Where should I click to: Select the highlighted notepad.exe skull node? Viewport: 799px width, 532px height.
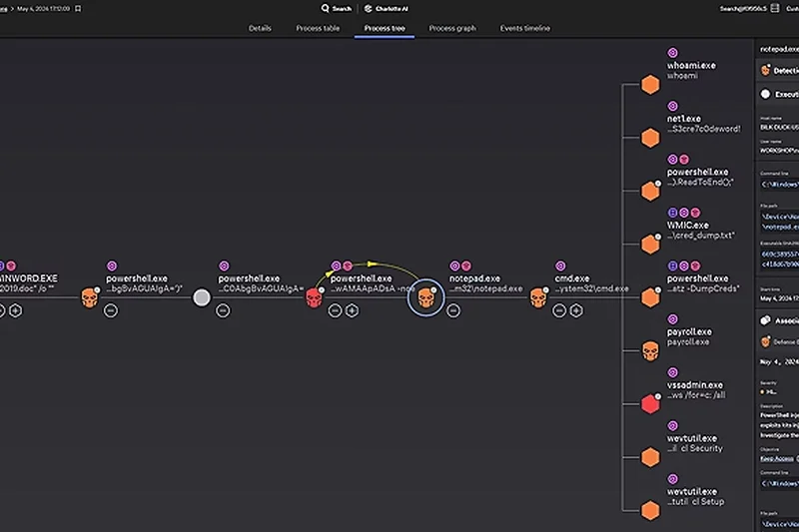425,297
